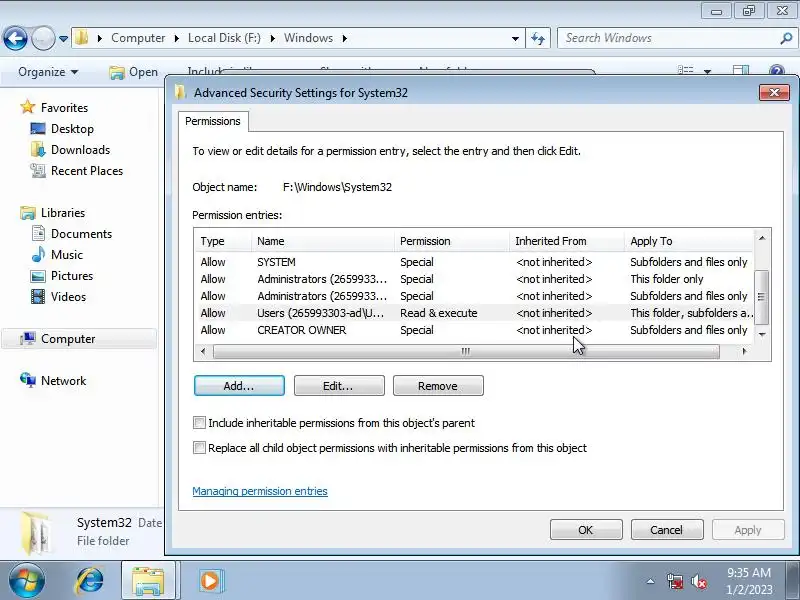The height and width of the screenshot is (600, 800).
Task: Click the Explorer help icon
Action: (x=777, y=70)
